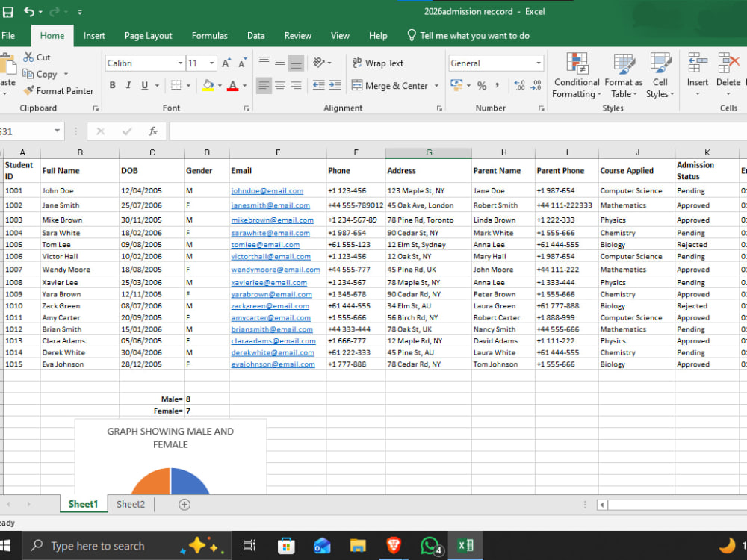Screen dimensions: 747x560
Task: Click the yellow fill color button
Action: [x=208, y=86]
